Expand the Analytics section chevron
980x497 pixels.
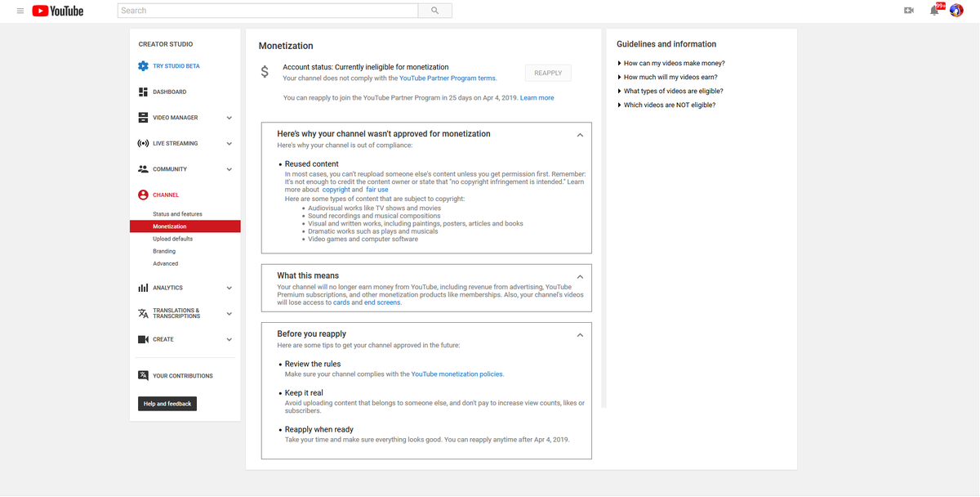pyautogui.click(x=229, y=288)
